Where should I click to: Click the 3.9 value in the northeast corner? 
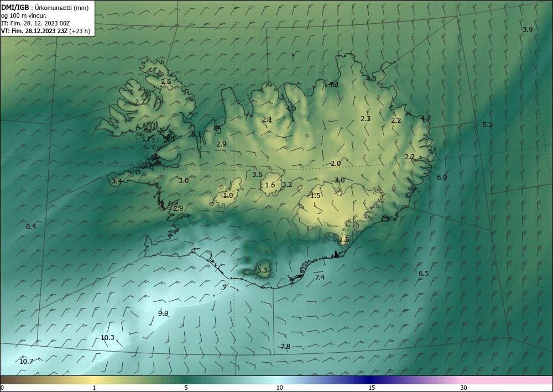pos(528,30)
